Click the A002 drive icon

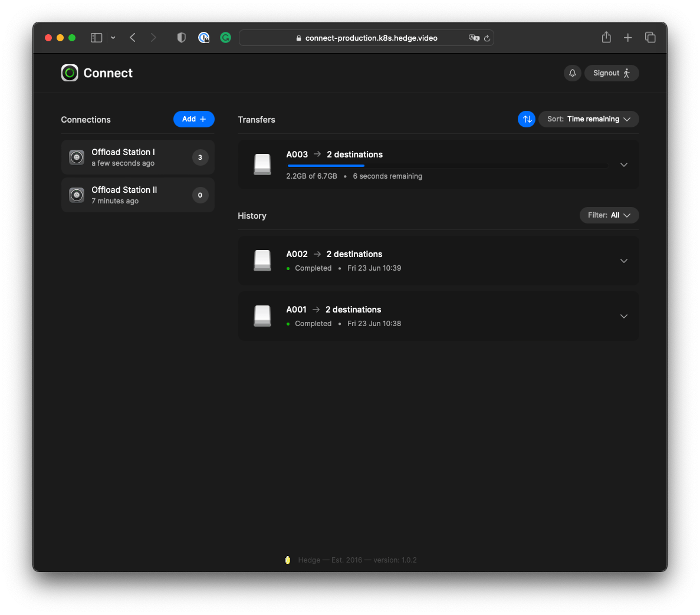[x=262, y=261]
